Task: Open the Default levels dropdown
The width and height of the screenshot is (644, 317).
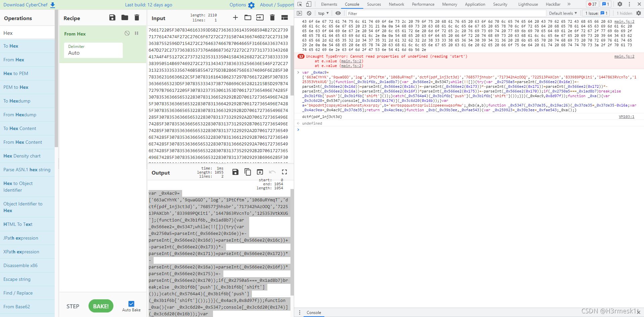Action: (x=563, y=13)
